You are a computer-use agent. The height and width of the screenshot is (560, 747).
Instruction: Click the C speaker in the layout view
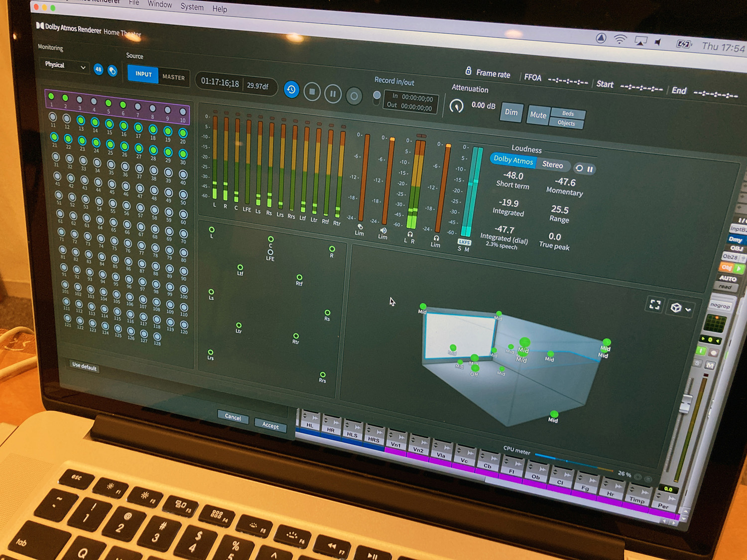(x=270, y=239)
